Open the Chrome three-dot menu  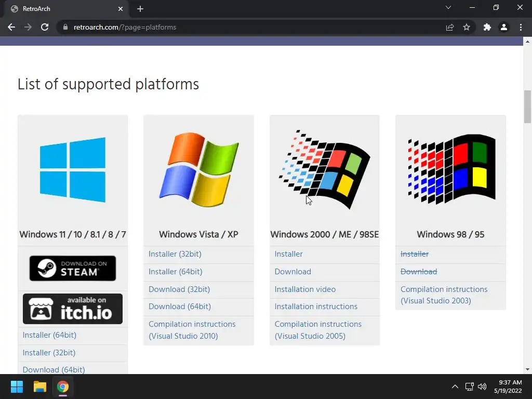point(521,27)
